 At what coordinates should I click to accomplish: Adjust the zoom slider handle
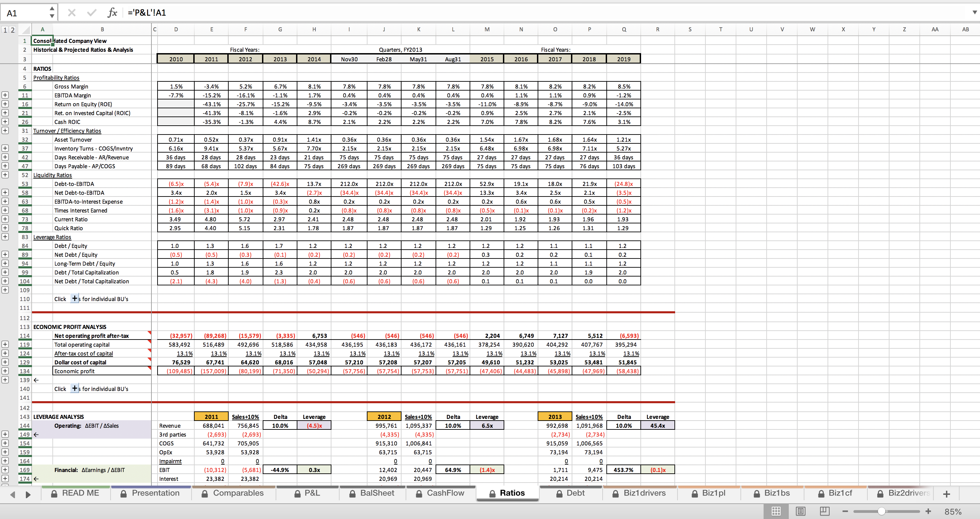[881, 512]
